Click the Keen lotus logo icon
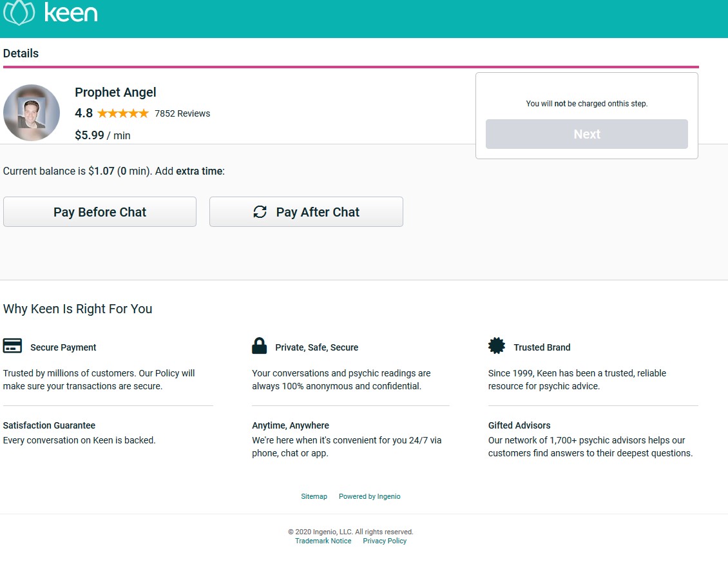Viewport: 728px width, 562px height. 19,12
